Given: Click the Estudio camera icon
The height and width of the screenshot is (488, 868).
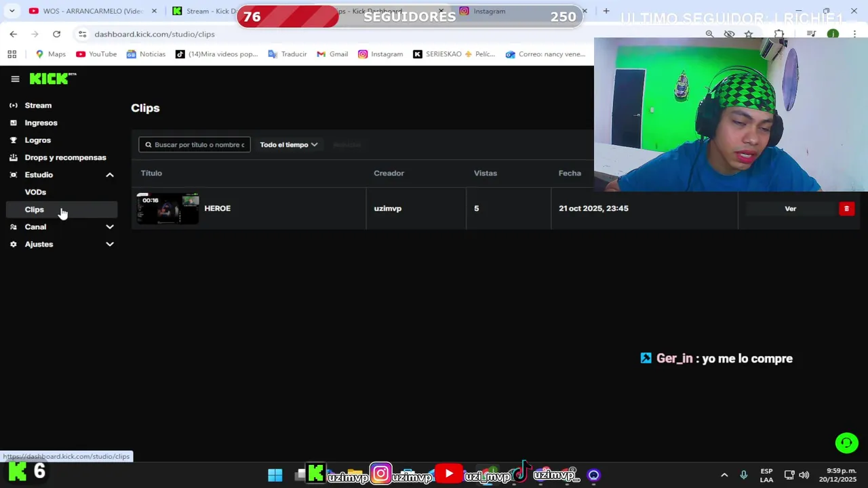Looking at the screenshot, I should (x=14, y=175).
